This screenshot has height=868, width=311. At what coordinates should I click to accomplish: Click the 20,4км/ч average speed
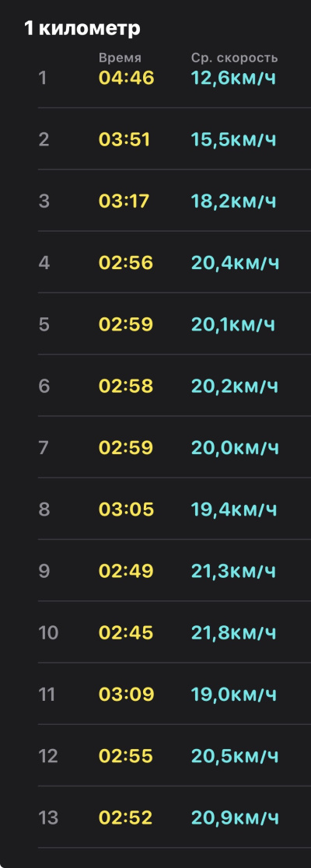235,262
